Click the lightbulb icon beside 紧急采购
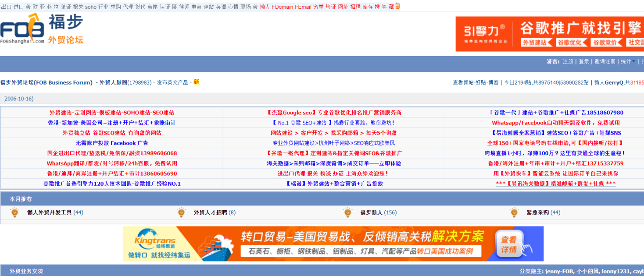 (513, 212)
